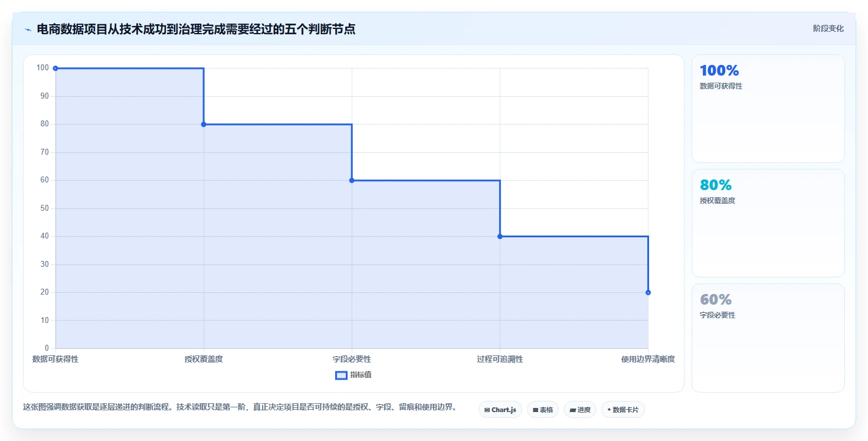Click the data point at 字段必要性 60
This screenshot has height=441, width=868.
[x=352, y=181]
